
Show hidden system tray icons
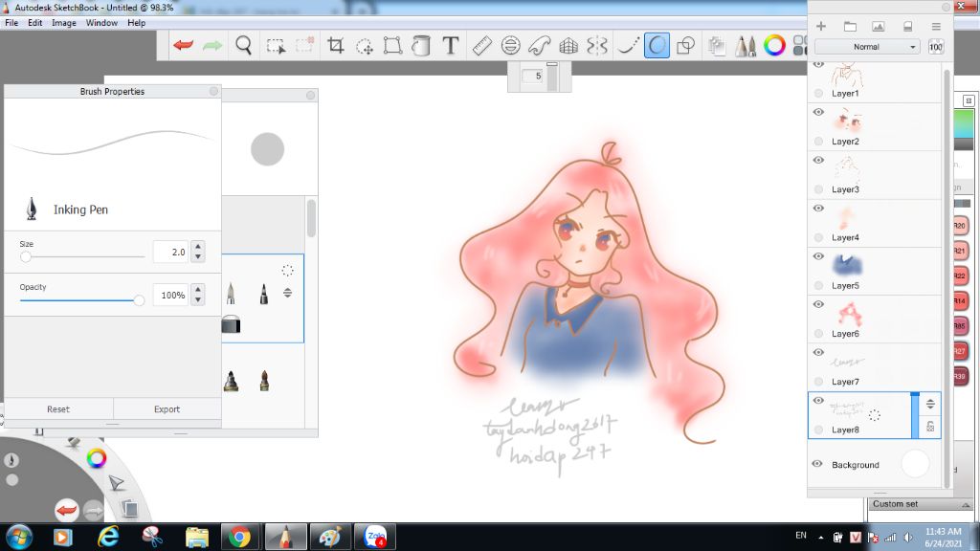click(821, 538)
